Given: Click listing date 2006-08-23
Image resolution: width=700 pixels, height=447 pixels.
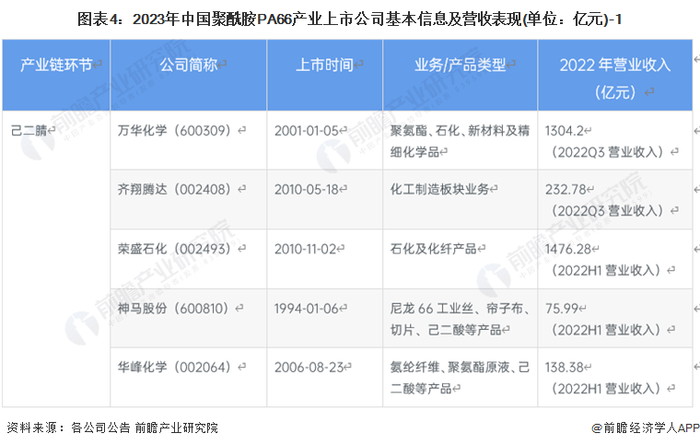Looking at the screenshot, I should [309, 367].
